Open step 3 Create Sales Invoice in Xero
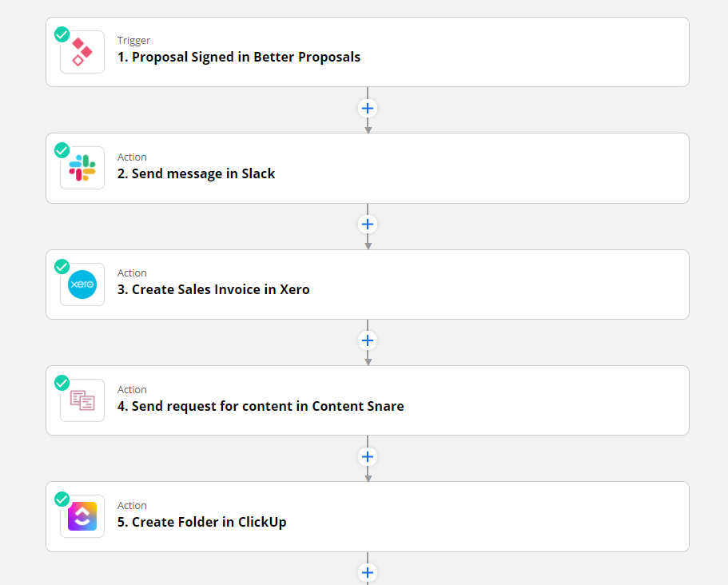The height and width of the screenshot is (585, 728). 368,285
